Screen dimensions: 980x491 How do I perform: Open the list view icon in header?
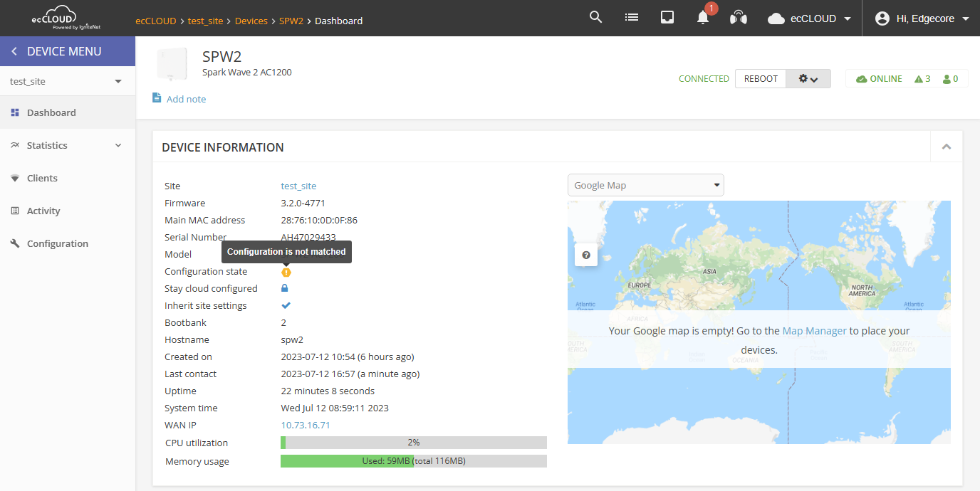click(x=632, y=18)
